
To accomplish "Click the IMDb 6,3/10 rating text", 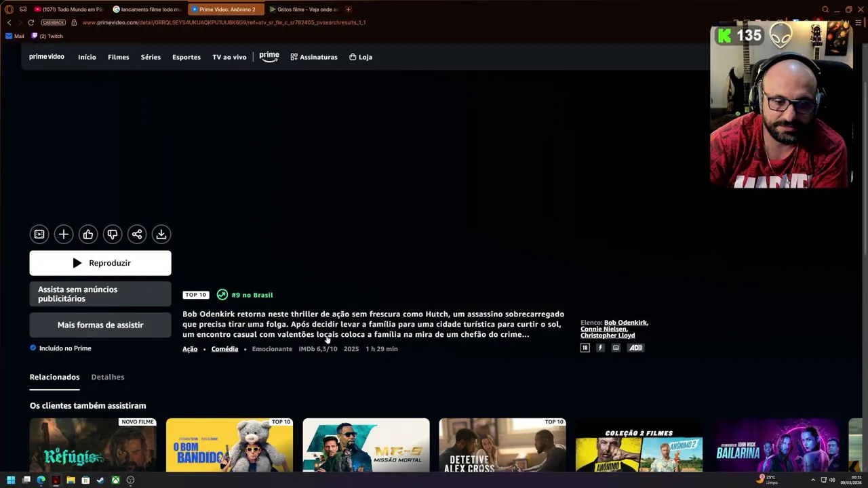I will (318, 349).
